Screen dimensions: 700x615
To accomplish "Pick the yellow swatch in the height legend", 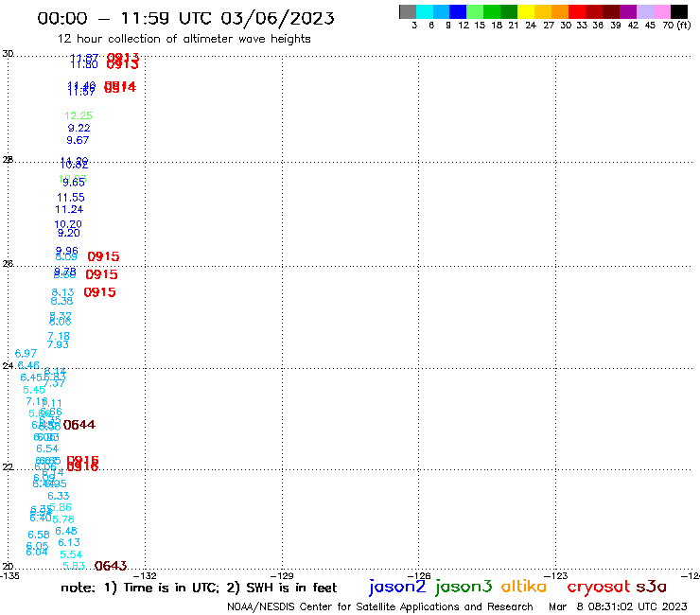I will 526,11.
